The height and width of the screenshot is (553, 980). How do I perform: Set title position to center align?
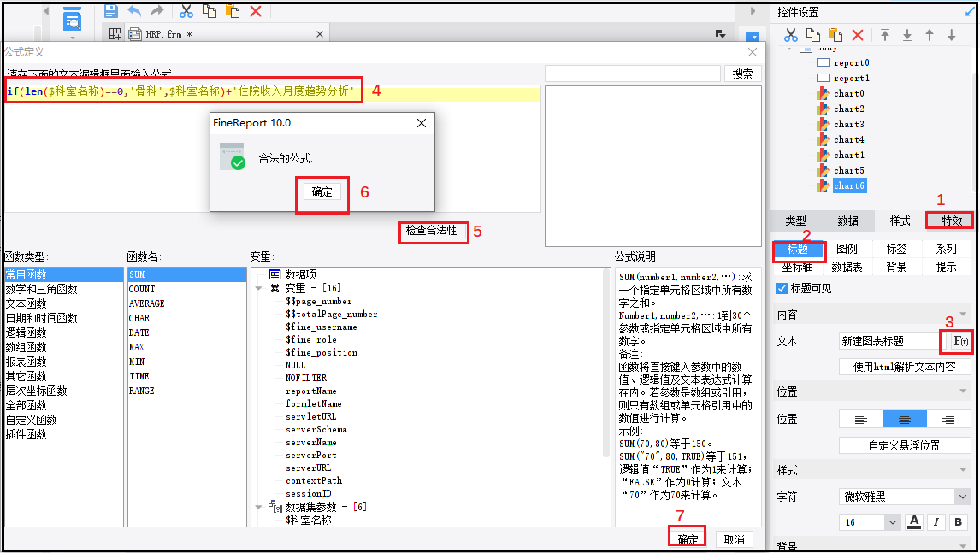(x=905, y=419)
